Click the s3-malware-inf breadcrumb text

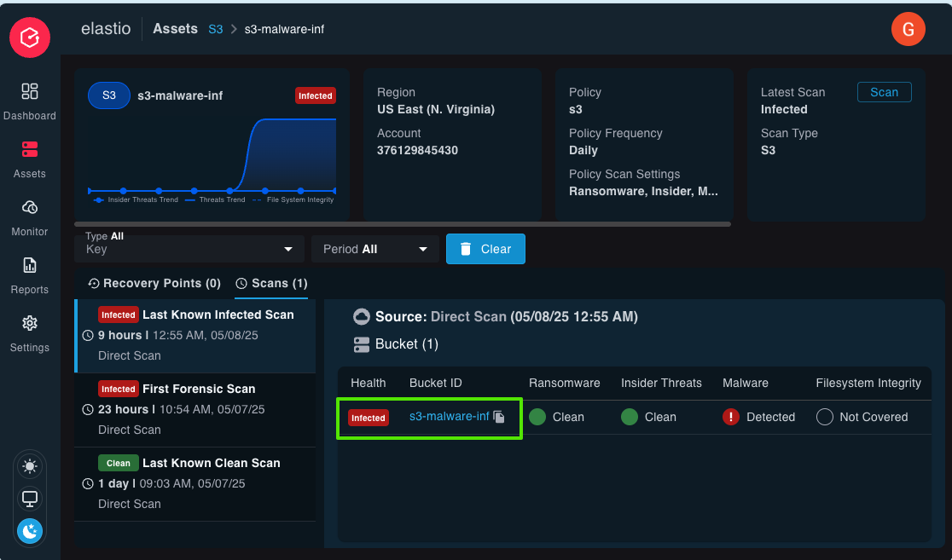pos(284,29)
